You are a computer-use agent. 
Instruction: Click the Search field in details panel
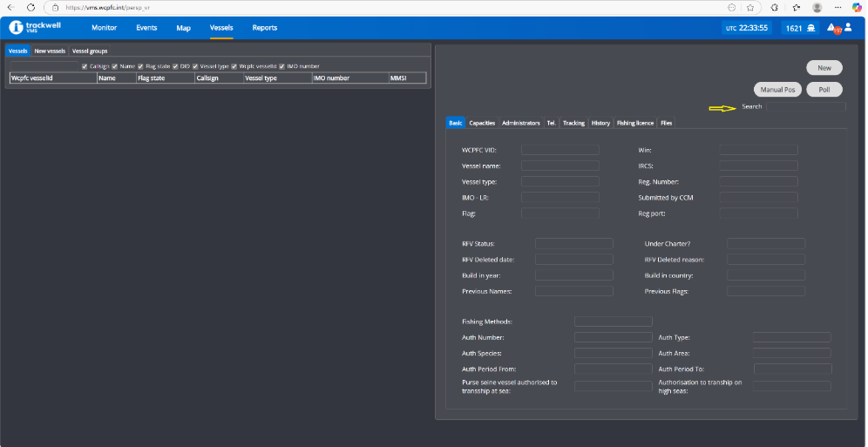coord(806,107)
